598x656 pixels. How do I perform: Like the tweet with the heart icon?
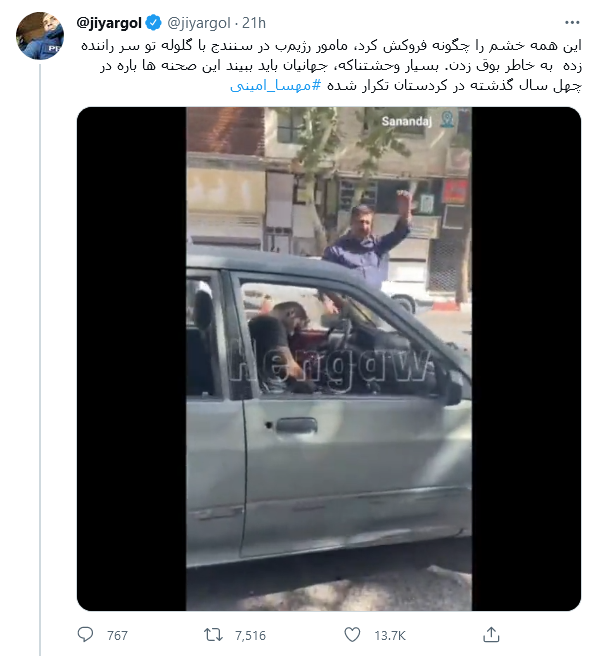pos(352,635)
